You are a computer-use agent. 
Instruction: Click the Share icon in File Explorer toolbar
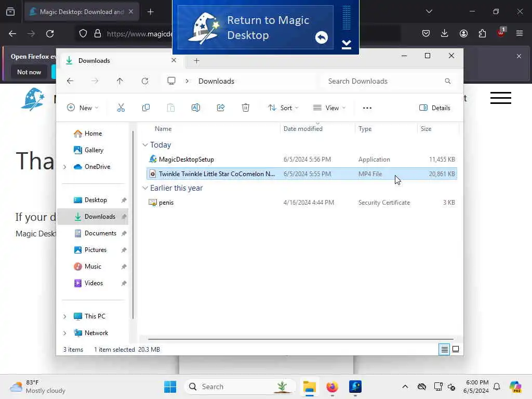(220, 108)
